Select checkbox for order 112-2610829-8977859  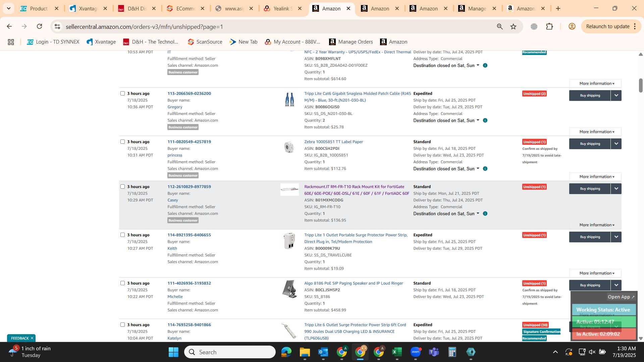click(122, 187)
